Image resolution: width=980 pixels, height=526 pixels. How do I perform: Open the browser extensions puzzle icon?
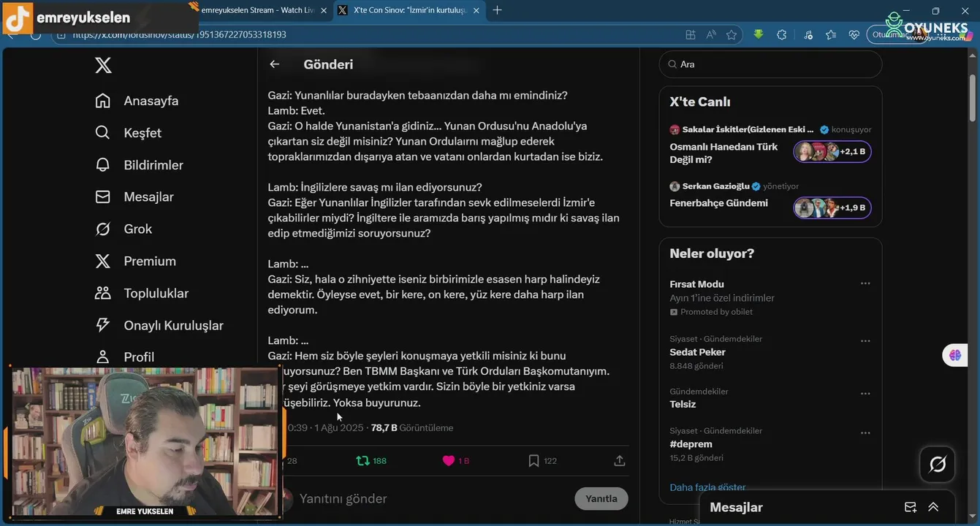782,34
